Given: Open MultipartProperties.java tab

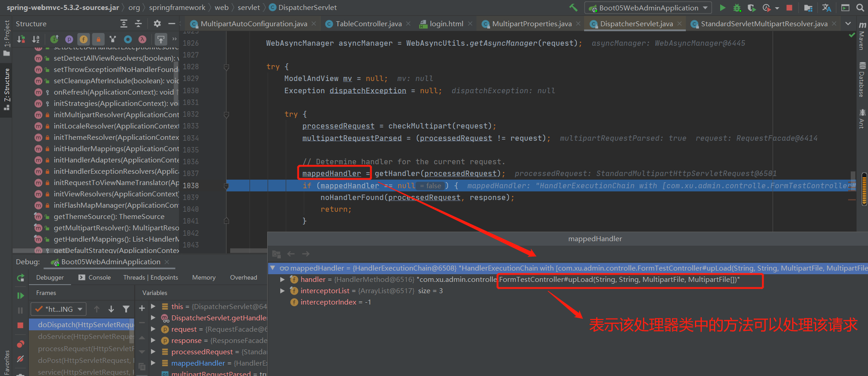Looking at the screenshot, I should pyautogui.click(x=532, y=24).
